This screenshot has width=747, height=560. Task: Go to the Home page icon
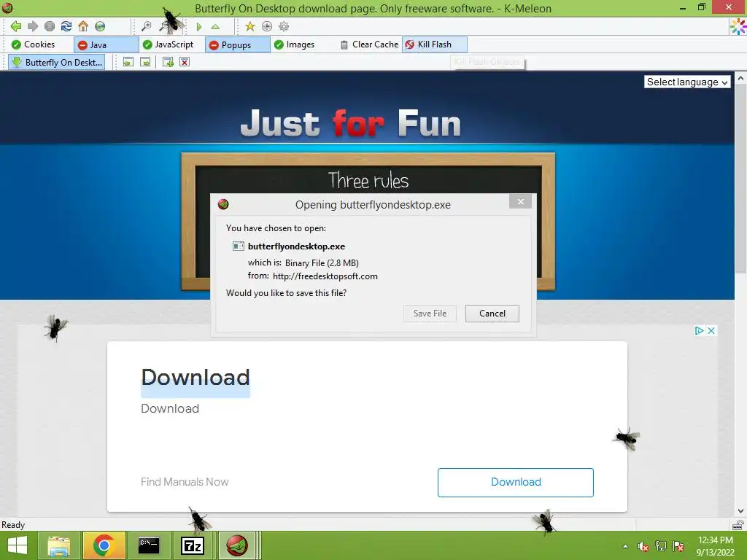(x=83, y=26)
